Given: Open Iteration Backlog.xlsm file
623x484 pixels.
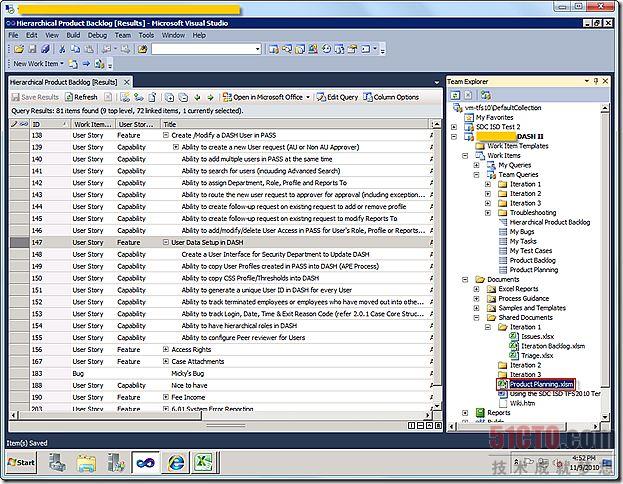Looking at the screenshot, I should point(553,346).
